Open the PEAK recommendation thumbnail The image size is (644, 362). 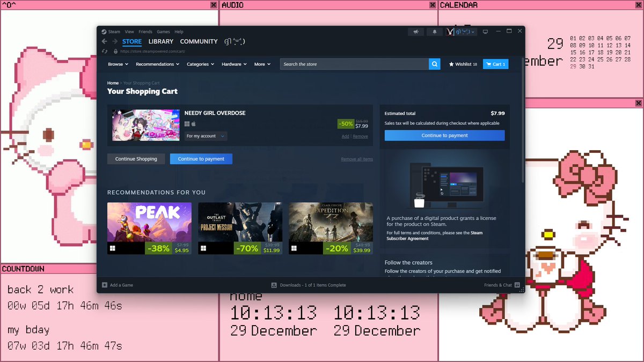[x=149, y=222]
